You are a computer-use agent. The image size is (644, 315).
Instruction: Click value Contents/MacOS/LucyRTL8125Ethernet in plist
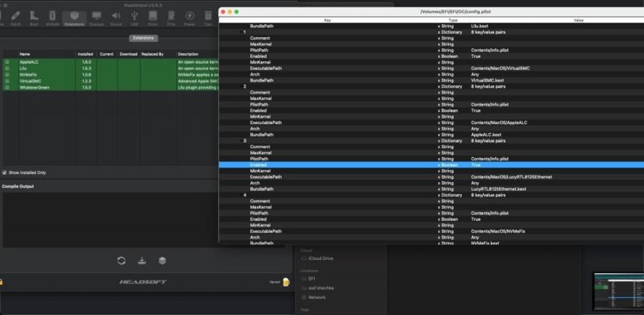(511, 176)
